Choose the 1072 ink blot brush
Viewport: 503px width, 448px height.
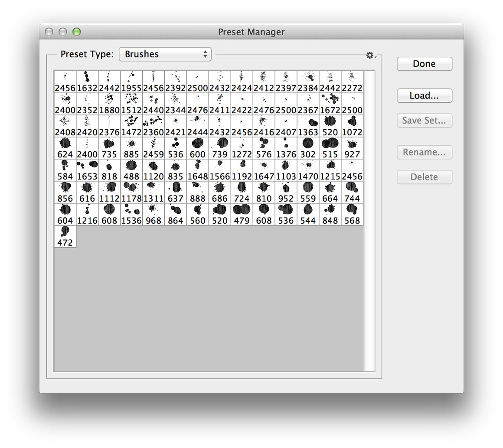352,126
